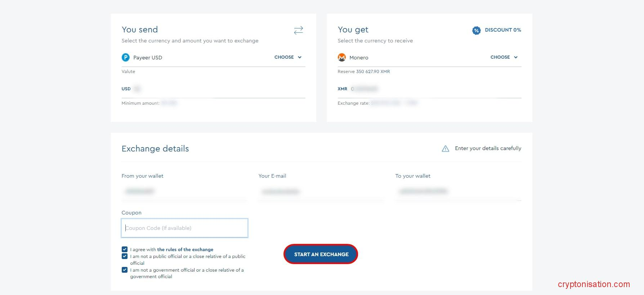Click the DISCOUNT 0% label
Image resolution: width=644 pixels, height=295 pixels.
click(x=503, y=30)
